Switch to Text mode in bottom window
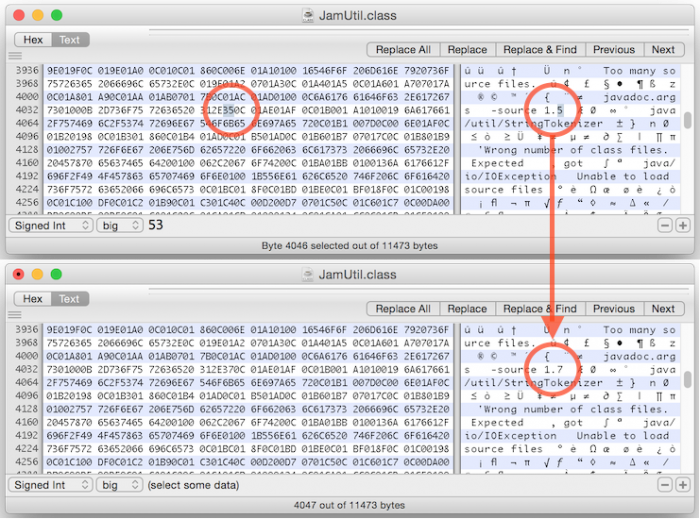Screen dimensions: 700x519 point(70,299)
